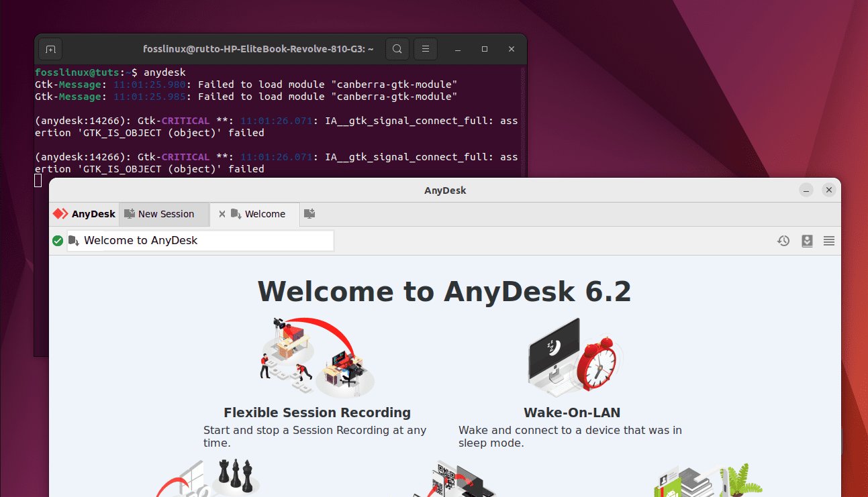Click 'Start and stop a Session Recording' description
This screenshot has height=497, width=868.
point(315,437)
